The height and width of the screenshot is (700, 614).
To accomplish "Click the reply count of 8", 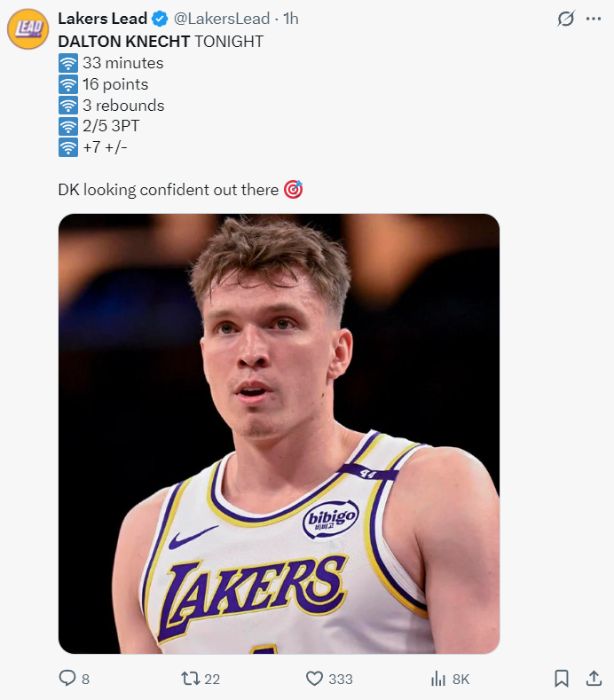I will pos(85,679).
